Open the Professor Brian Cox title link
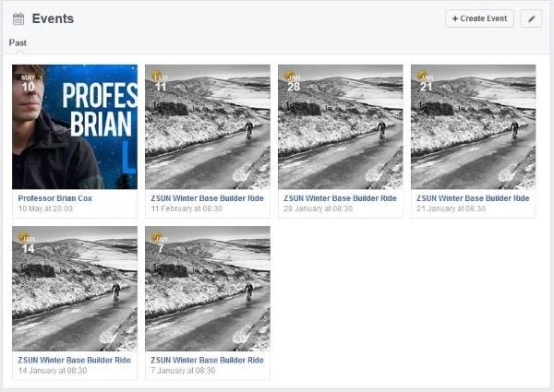The width and height of the screenshot is (554, 392). (x=55, y=198)
